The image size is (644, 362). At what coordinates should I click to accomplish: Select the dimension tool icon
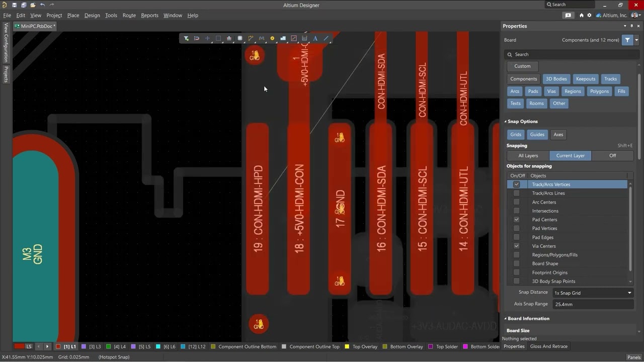click(304, 38)
